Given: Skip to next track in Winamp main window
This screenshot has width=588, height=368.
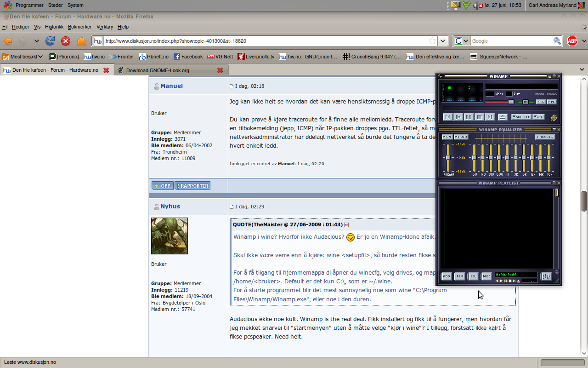Looking at the screenshot, I should click(490, 117).
